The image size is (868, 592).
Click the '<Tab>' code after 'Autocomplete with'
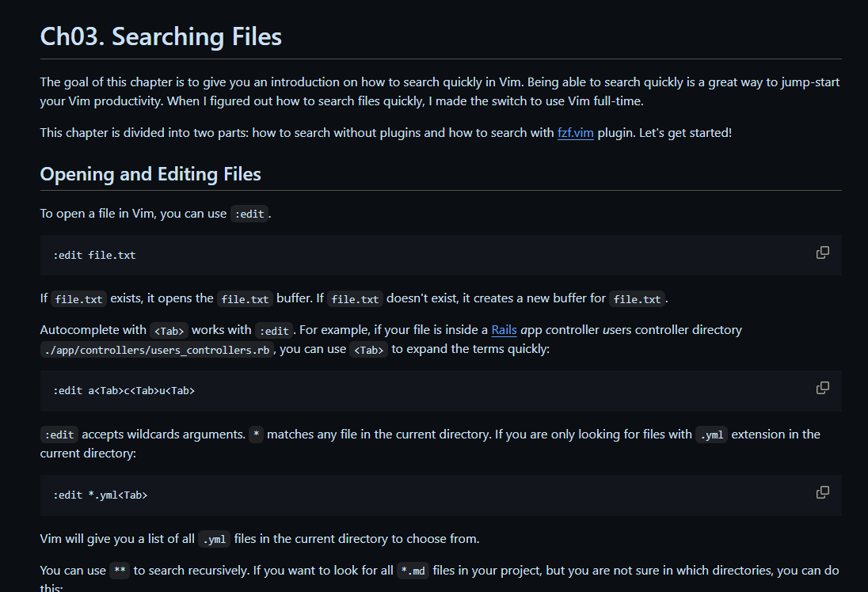point(169,330)
